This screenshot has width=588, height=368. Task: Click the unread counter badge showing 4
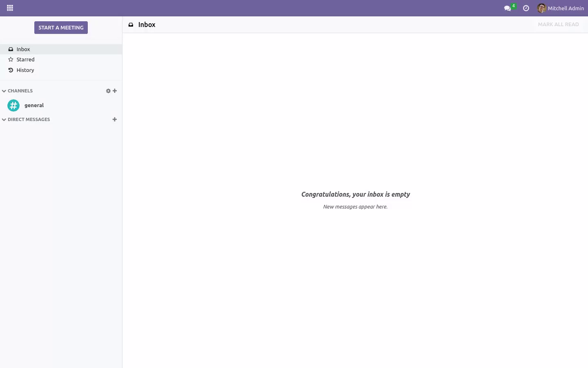pyautogui.click(x=514, y=6)
